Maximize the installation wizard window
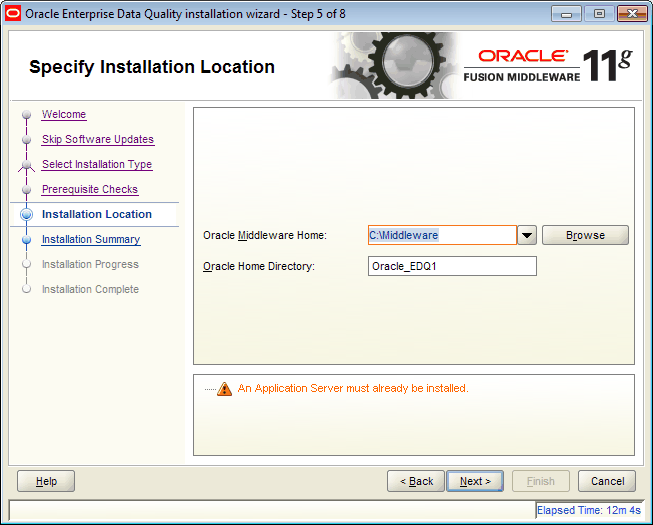 [599, 14]
